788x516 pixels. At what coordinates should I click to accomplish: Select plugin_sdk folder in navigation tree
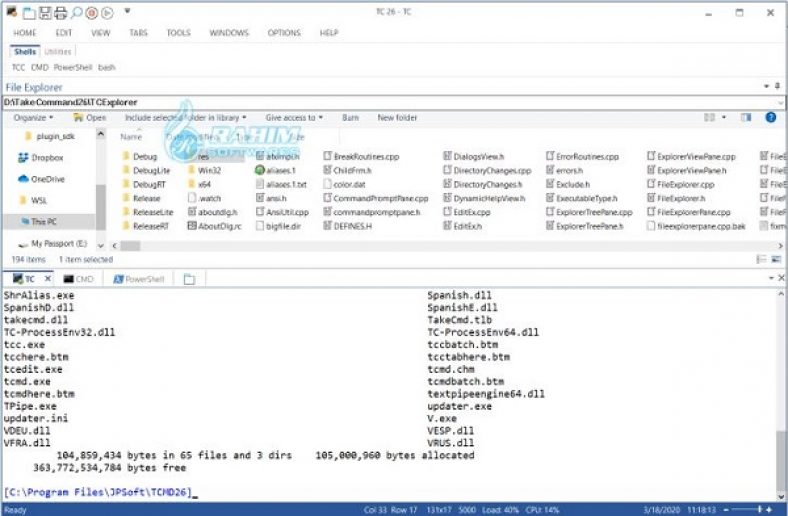(x=49, y=136)
